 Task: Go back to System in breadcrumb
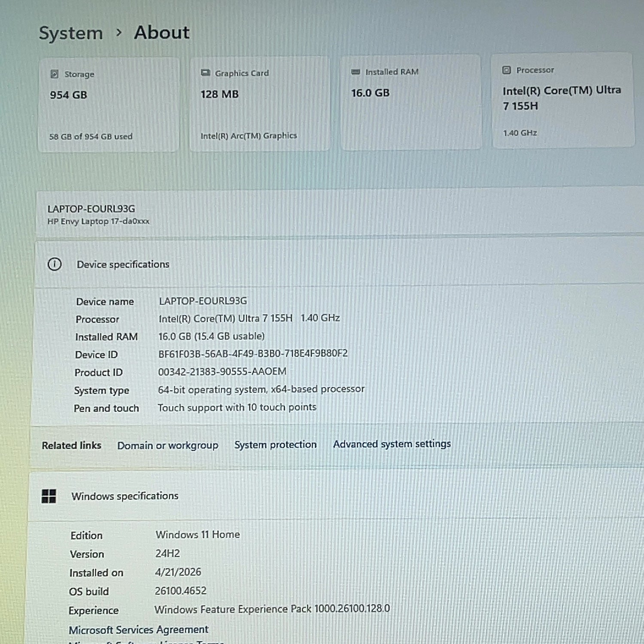pyautogui.click(x=71, y=33)
